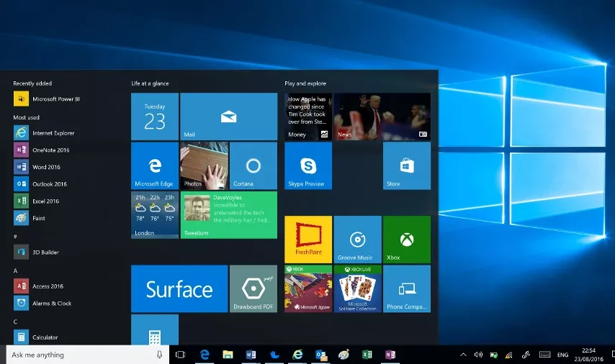Open the volume control in the tray
Image resolution: width=615 pixels, height=364 pixels.
[x=478, y=355]
